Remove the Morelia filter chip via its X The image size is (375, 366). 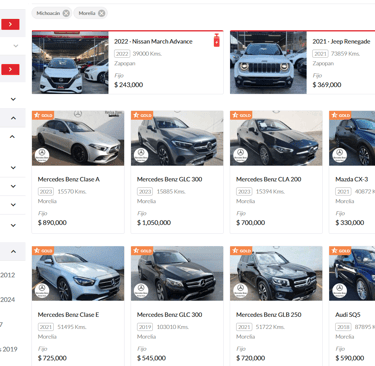click(102, 13)
